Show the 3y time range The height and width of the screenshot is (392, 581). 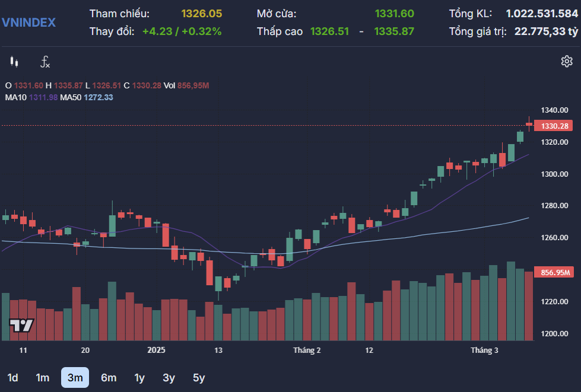point(169,378)
